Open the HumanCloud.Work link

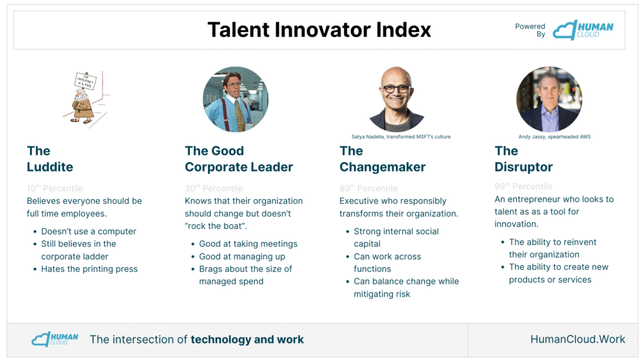tap(577, 339)
